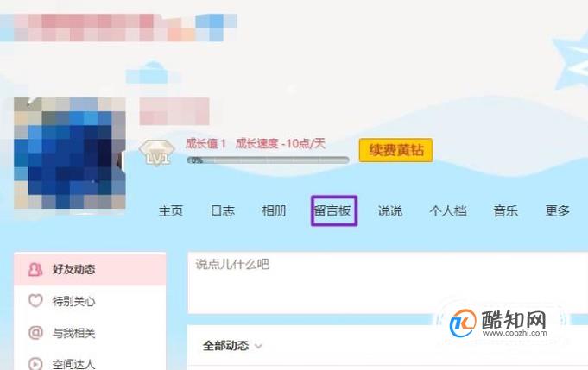588x370 pixels.
Task: Open the 主页 tab
Action: tap(171, 210)
